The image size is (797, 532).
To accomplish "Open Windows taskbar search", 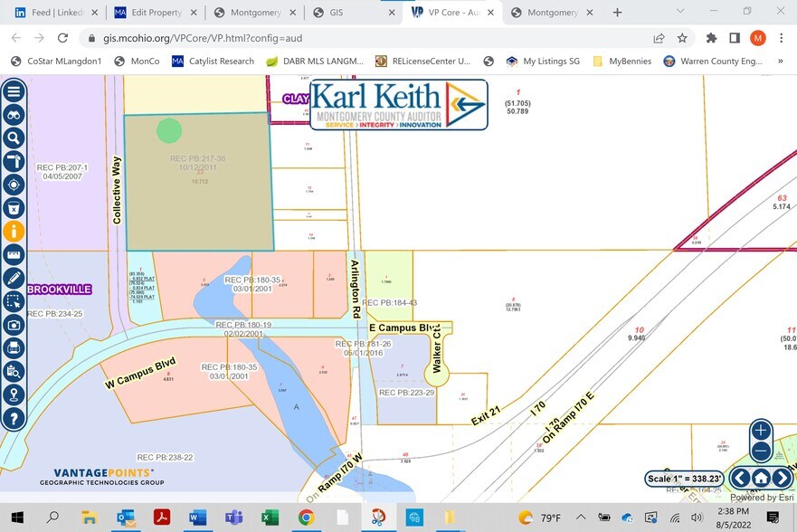I will (52, 518).
